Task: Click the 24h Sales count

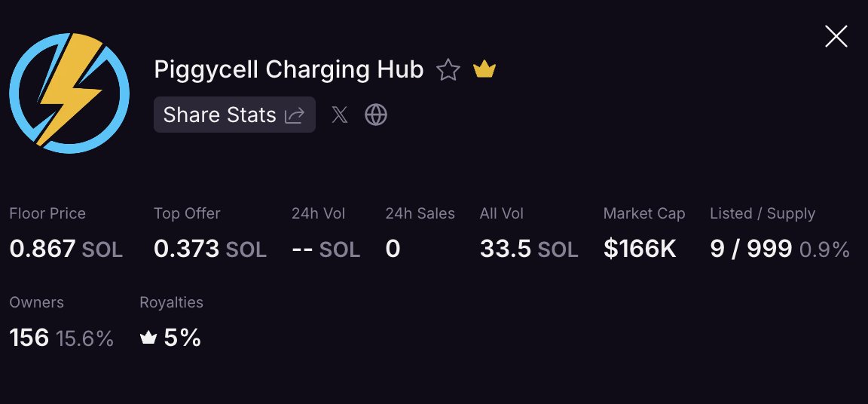Action: tap(393, 249)
